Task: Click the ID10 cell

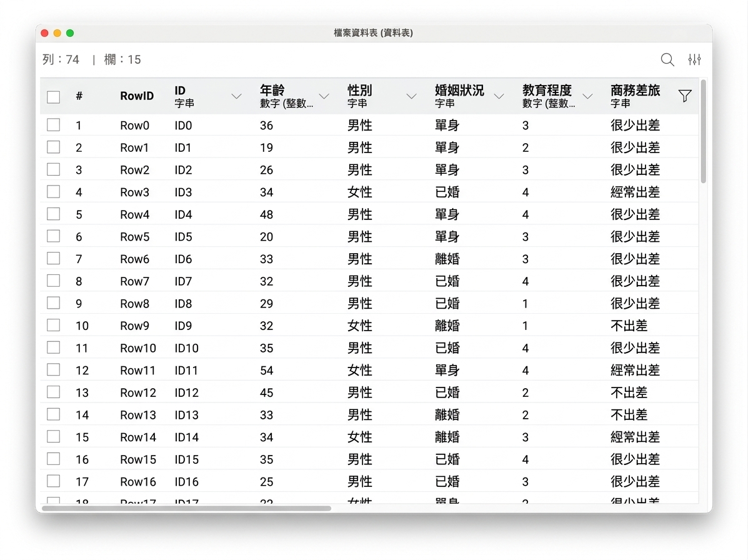Action: coord(186,347)
